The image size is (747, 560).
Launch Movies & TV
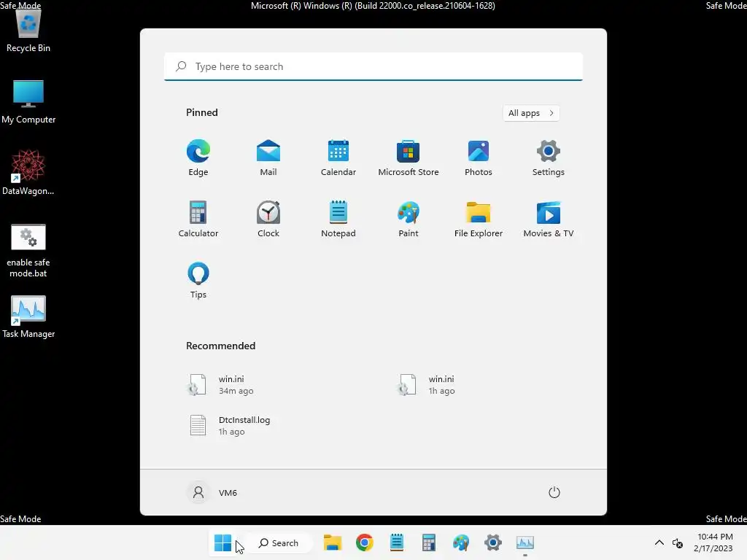(x=549, y=219)
